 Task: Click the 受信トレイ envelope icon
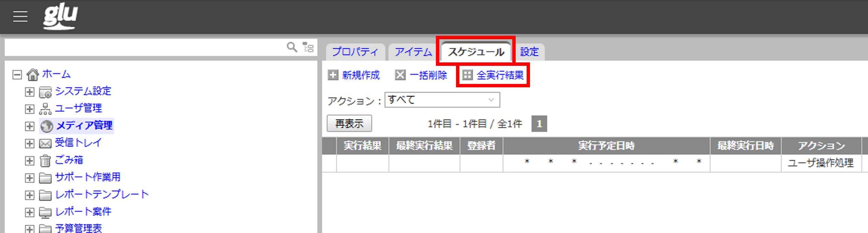45,143
